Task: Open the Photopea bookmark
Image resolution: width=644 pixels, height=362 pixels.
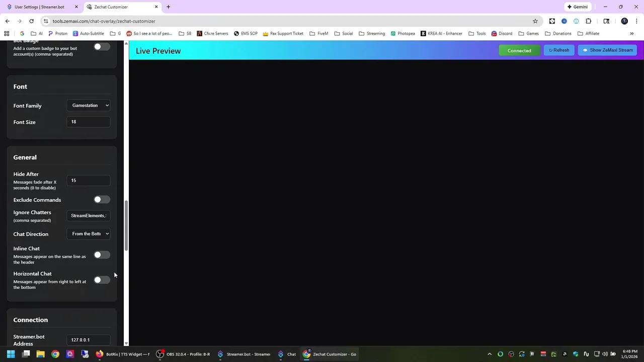Action: click(x=403, y=34)
